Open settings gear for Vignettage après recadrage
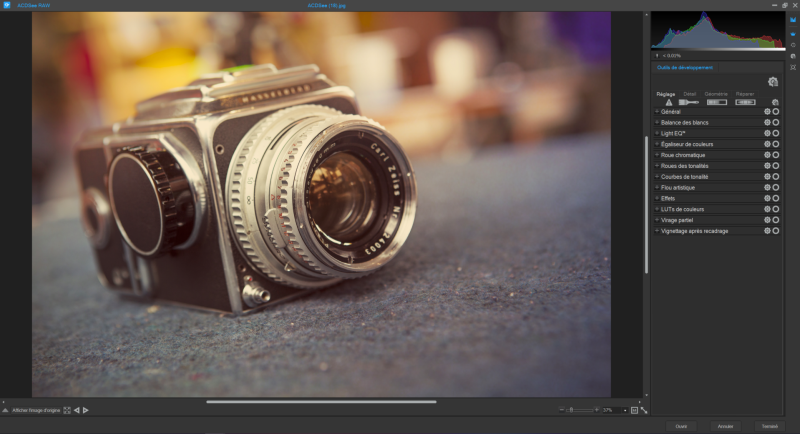The height and width of the screenshot is (434, 800). (767, 231)
